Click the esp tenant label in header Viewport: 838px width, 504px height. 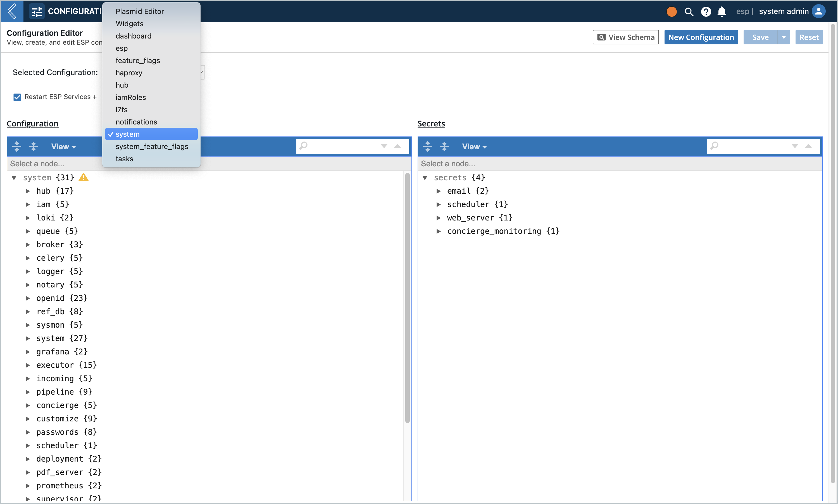pos(742,11)
